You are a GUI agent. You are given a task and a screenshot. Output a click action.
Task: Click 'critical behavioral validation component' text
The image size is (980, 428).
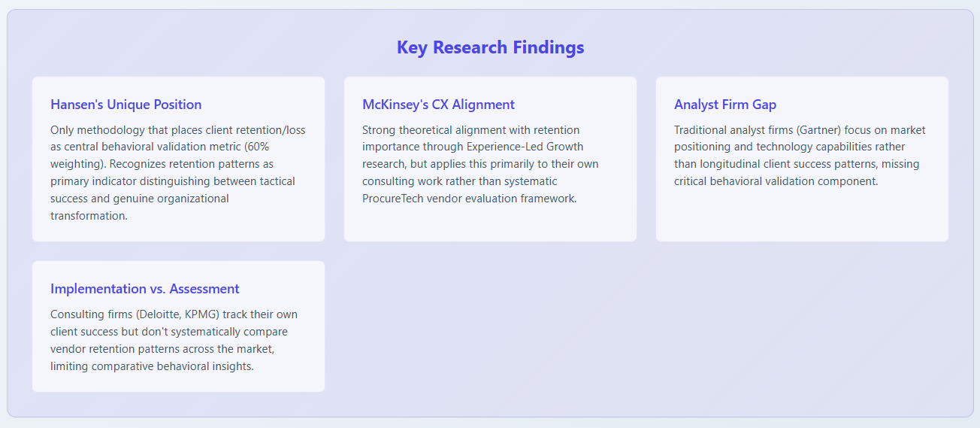tap(776, 181)
